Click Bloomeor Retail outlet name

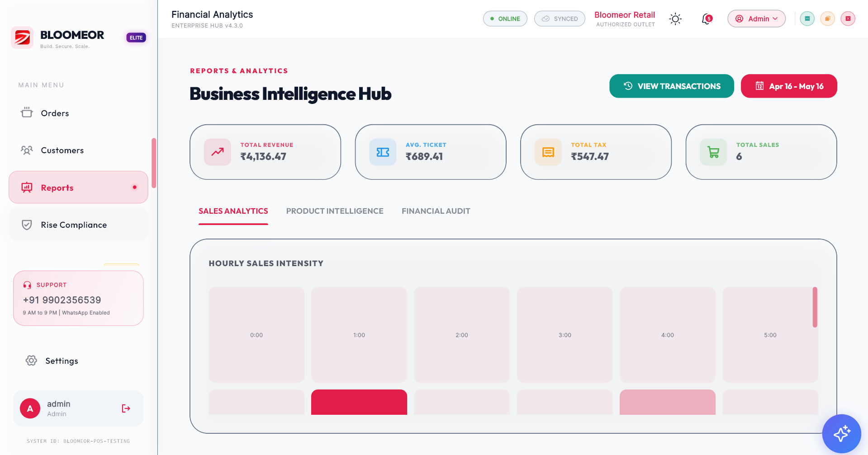point(625,15)
